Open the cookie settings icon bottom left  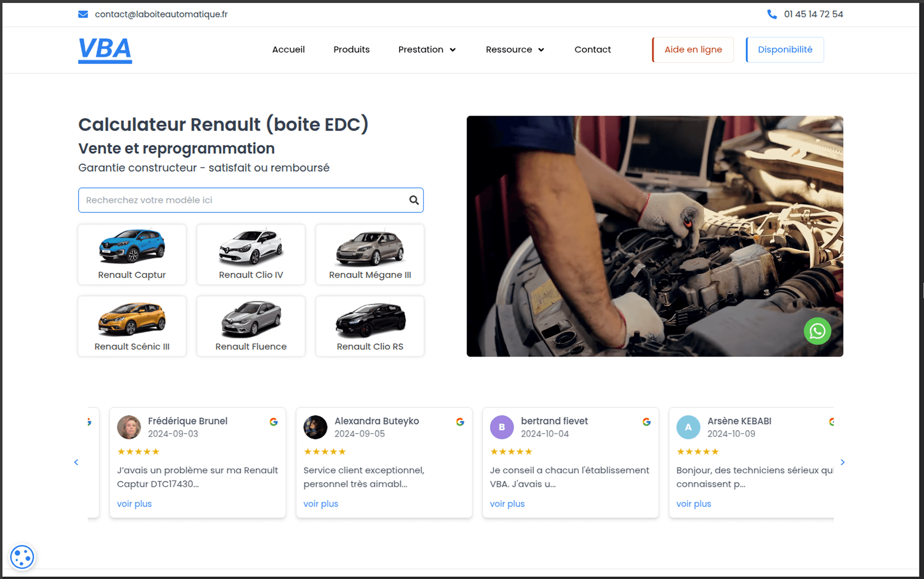click(x=22, y=557)
